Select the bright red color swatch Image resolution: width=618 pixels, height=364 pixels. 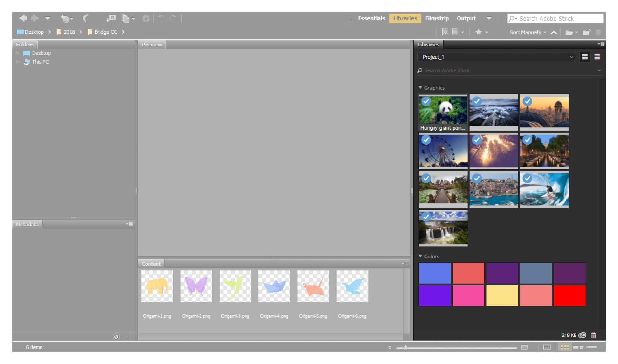click(570, 295)
